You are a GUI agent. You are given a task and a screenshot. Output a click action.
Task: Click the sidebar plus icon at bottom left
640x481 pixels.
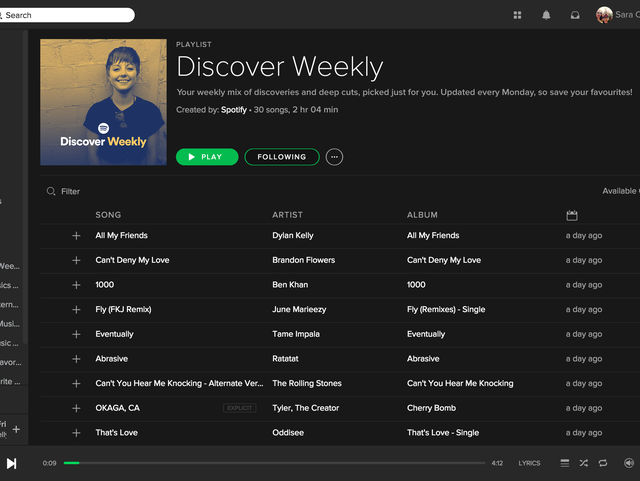(x=16, y=429)
